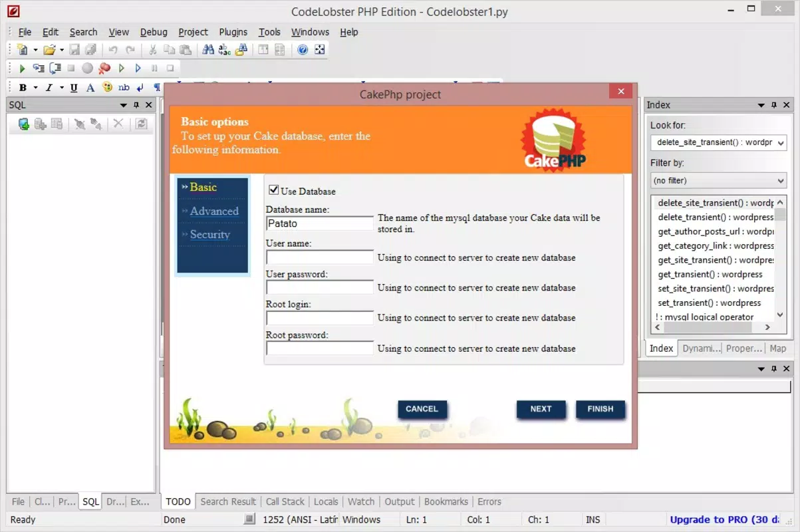Go to Advanced options section
Screen dimensions: 800x532
pos(214,211)
